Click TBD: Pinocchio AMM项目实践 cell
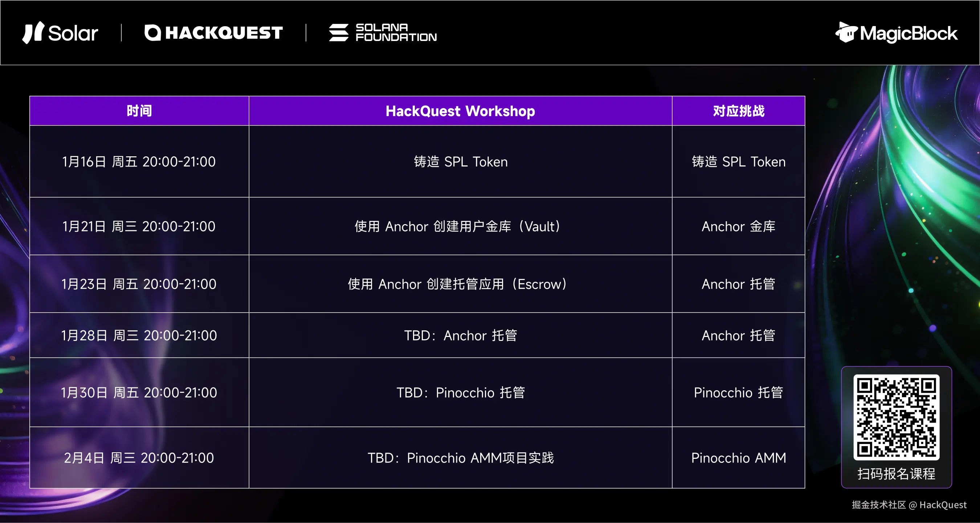The height and width of the screenshot is (523, 980). [460, 458]
